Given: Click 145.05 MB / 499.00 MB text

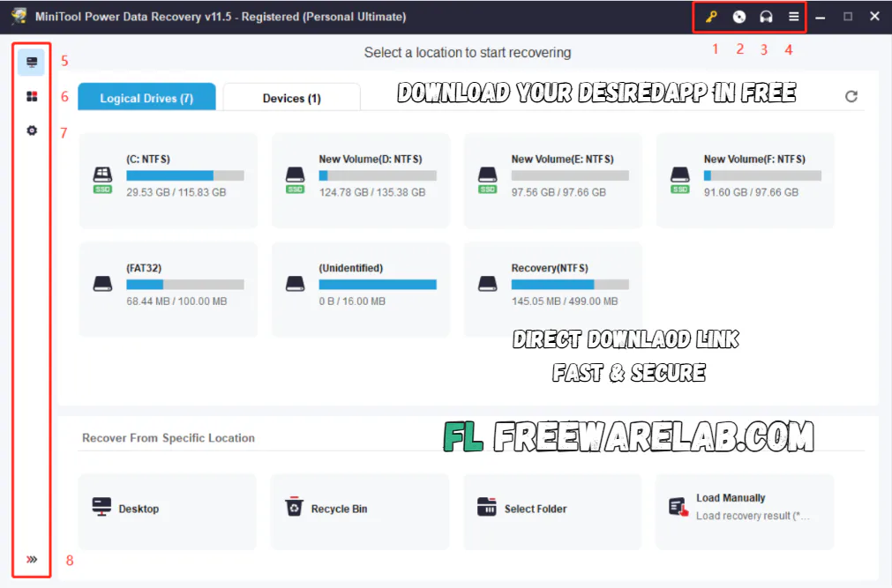Looking at the screenshot, I should pos(565,301).
